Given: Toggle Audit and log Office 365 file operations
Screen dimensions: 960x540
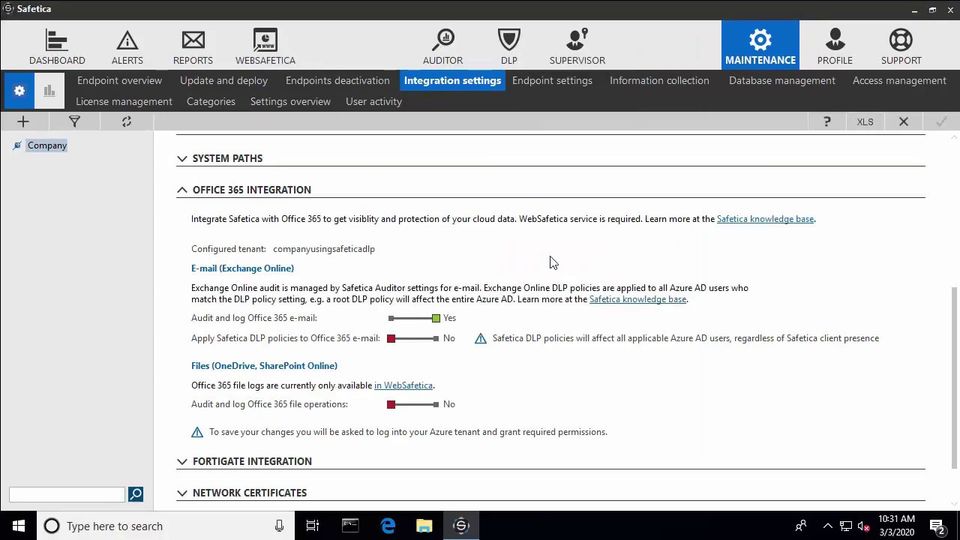Looking at the screenshot, I should point(414,404).
